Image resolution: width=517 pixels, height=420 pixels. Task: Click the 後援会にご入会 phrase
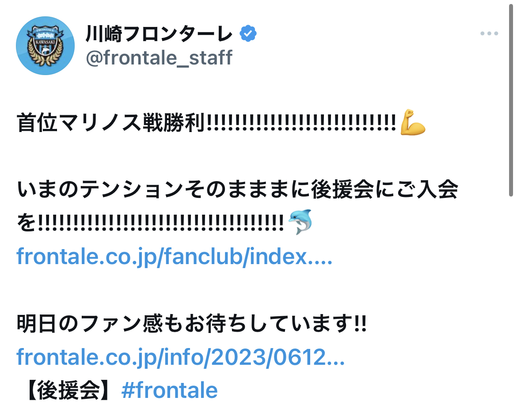[384, 189]
